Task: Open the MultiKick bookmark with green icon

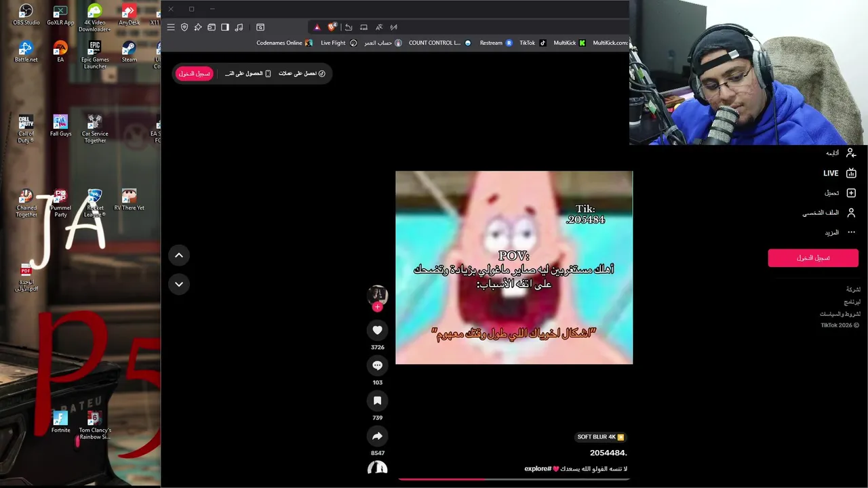Action: pos(569,43)
